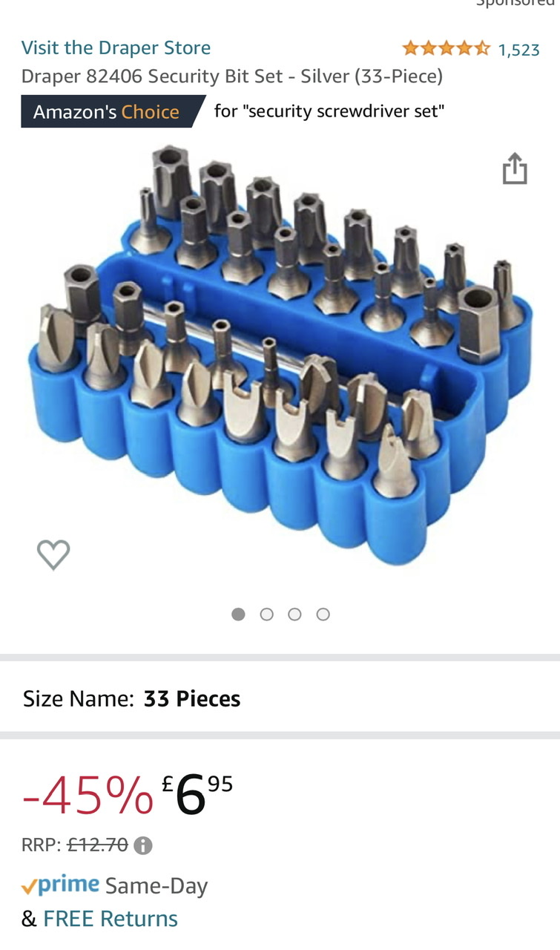This screenshot has height=950, width=560.
Task: Tap the share icon beside product image
Action: (515, 168)
